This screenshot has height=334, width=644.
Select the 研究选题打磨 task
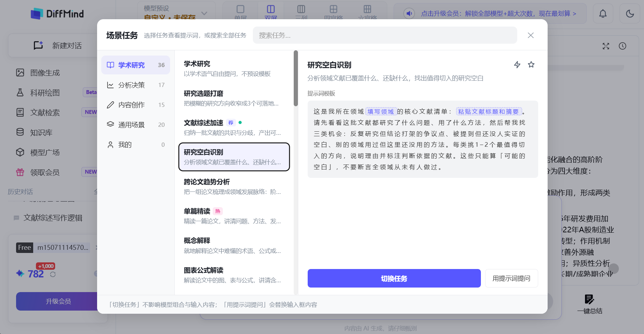click(x=234, y=98)
